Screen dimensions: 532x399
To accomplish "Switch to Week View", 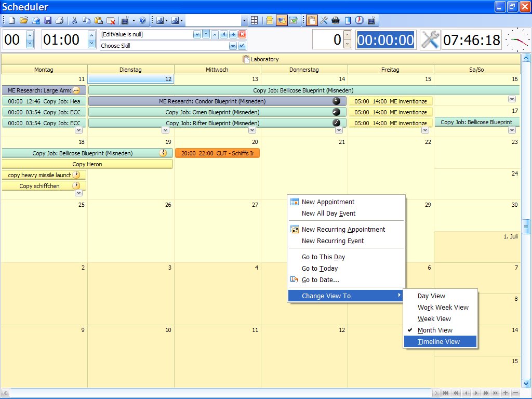I will [441, 319].
